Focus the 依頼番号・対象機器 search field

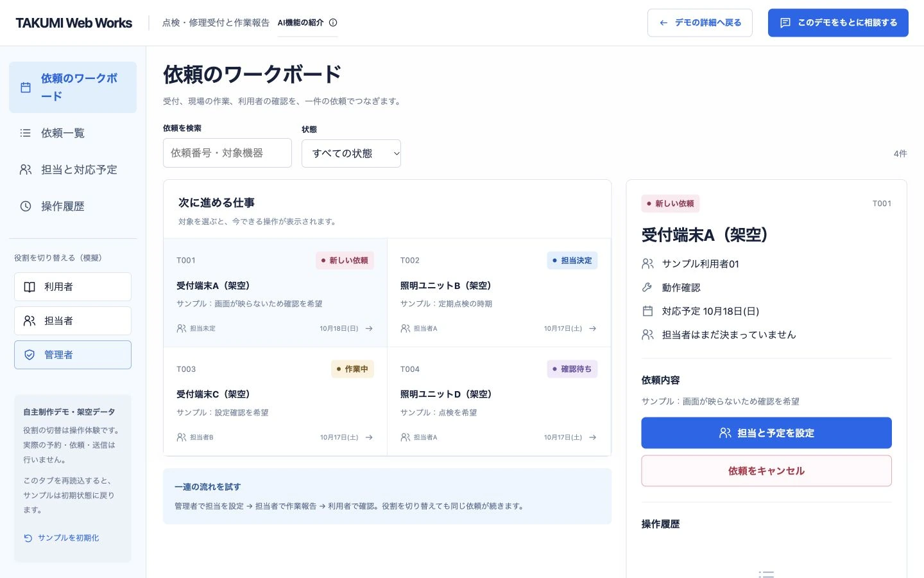pos(227,153)
